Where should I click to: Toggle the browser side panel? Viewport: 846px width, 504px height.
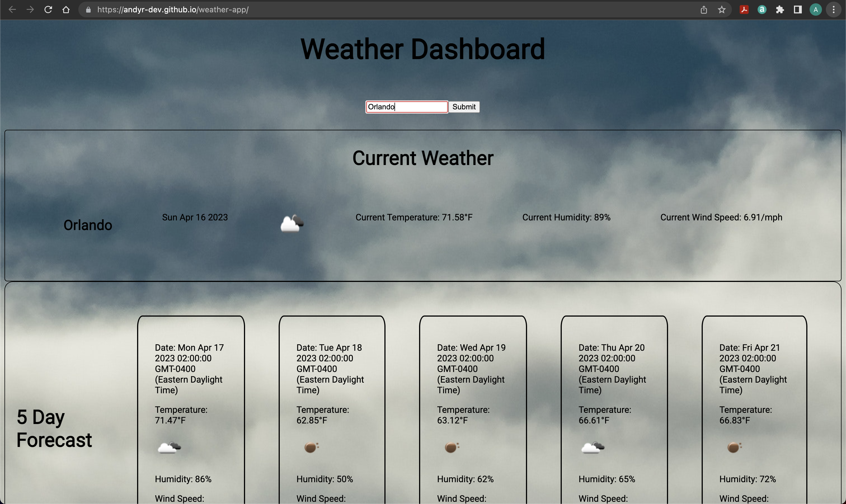click(798, 10)
